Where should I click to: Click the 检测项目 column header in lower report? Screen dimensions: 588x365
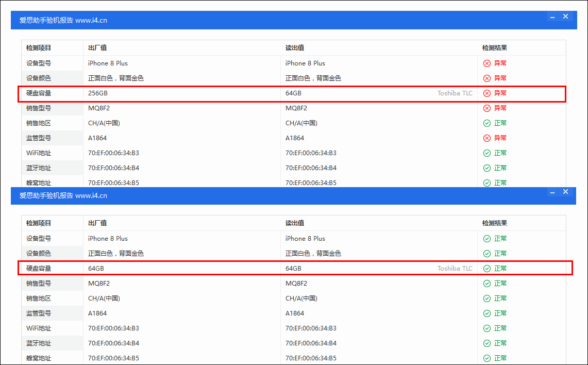(x=39, y=223)
